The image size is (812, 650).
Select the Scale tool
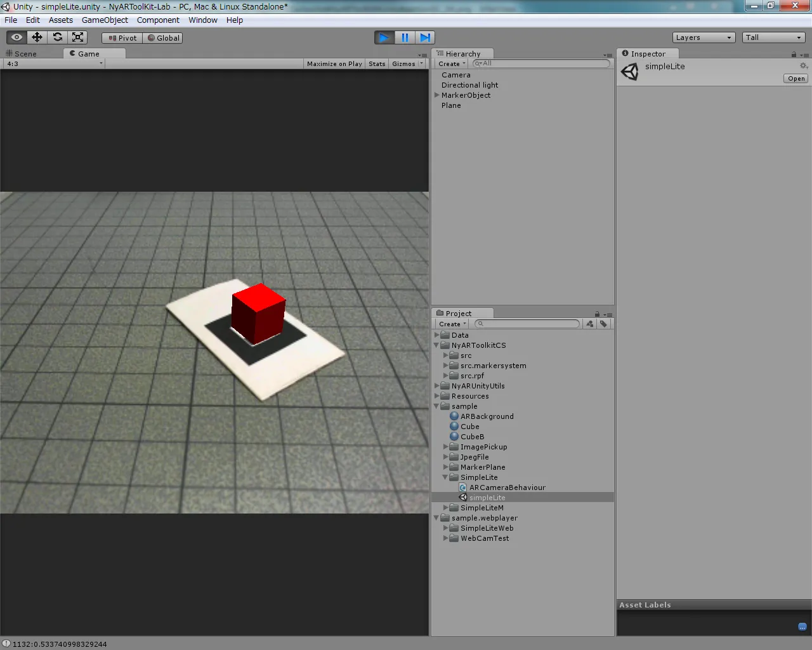coord(77,37)
